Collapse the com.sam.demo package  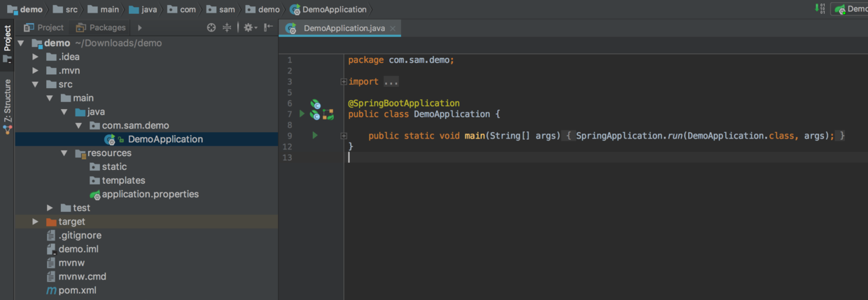pyautogui.click(x=78, y=126)
